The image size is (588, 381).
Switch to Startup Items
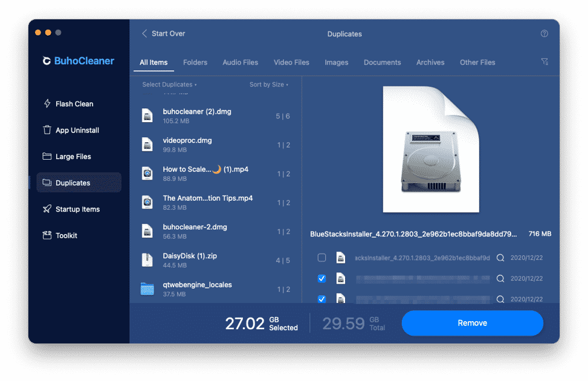coord(77,209)
